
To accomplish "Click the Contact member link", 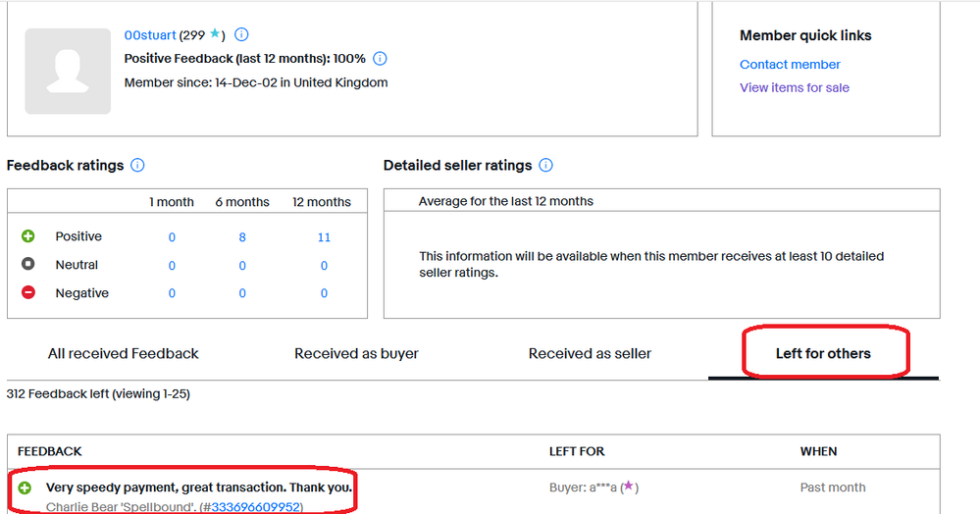I will point(790,65).
